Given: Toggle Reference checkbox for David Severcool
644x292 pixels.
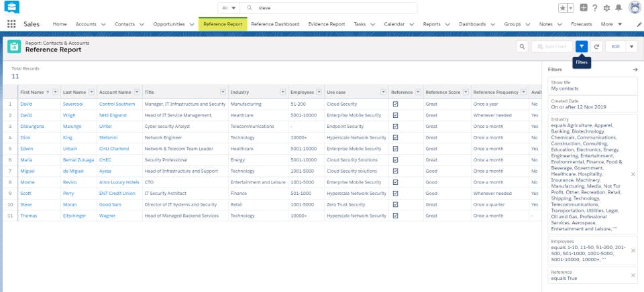Looking at the screenshot, I should click(x=396, y=104).
